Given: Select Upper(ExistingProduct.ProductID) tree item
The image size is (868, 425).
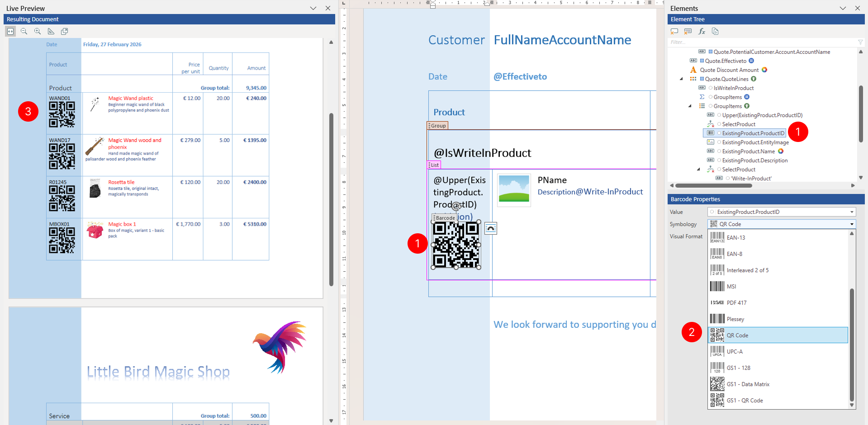Looking at the screenshot, I should (x=762, y=115).
